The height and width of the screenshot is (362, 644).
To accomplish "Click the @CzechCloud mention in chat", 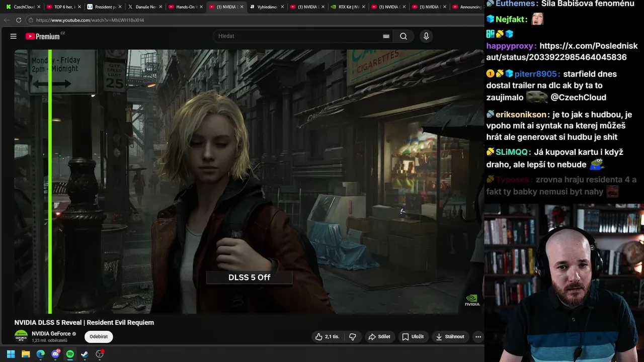I will [579, 98].
